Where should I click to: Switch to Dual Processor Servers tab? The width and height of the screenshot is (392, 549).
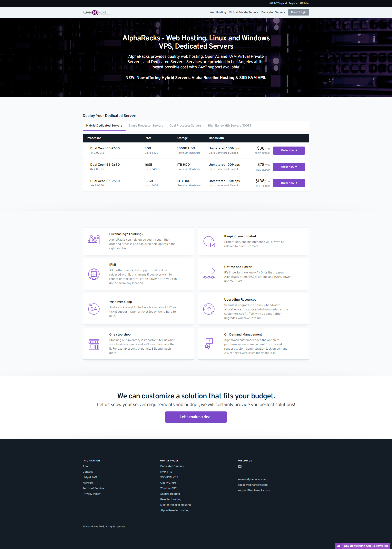tap(185, 126)
